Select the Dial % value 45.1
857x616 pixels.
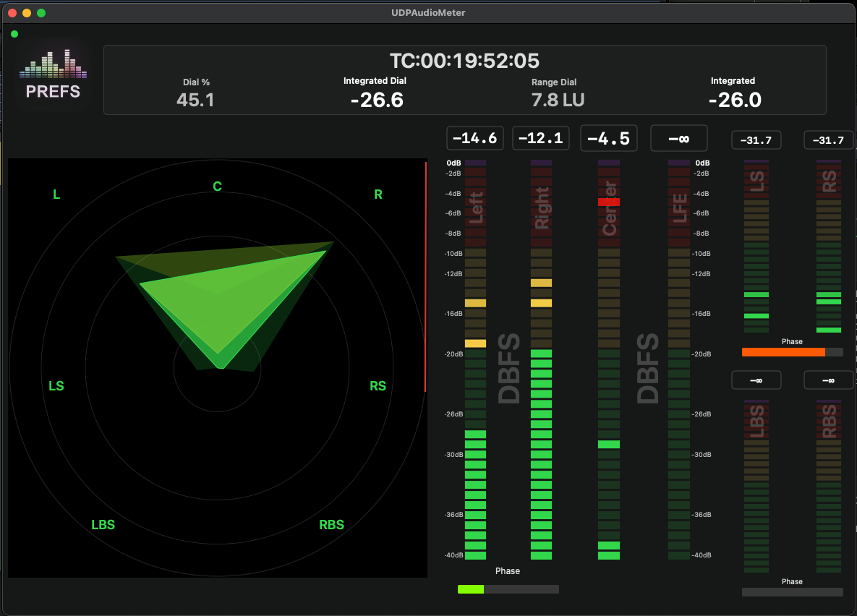(195, 100)
